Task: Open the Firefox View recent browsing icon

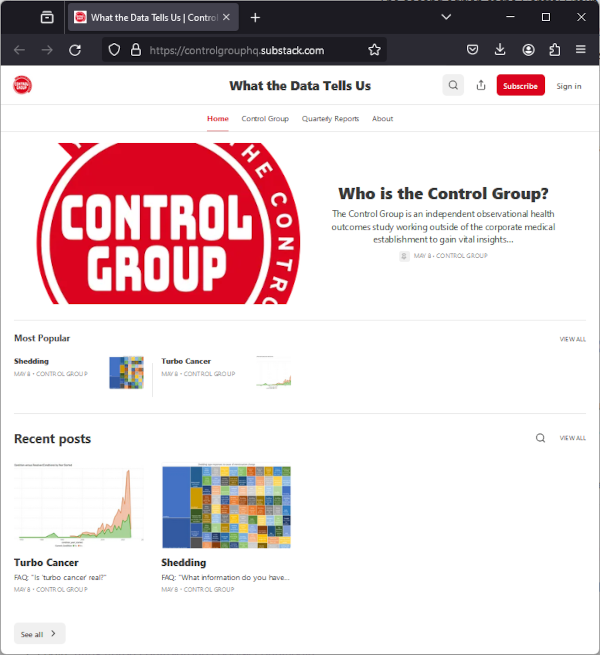Action: [47, 18]
